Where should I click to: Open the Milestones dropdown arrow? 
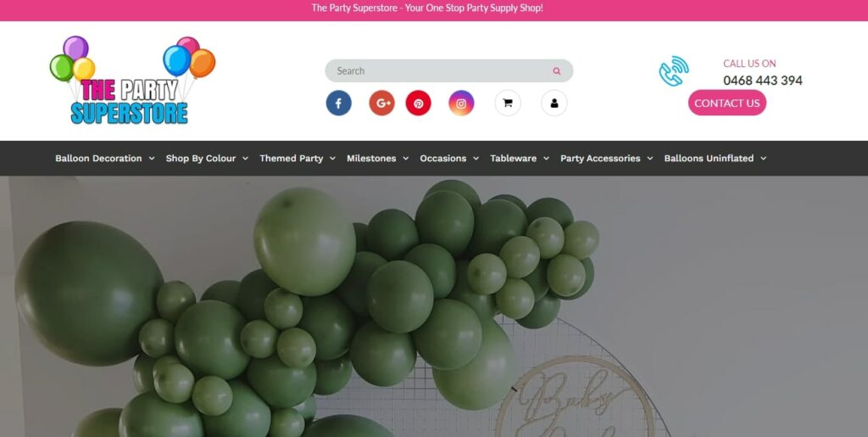tap(406, 159)
